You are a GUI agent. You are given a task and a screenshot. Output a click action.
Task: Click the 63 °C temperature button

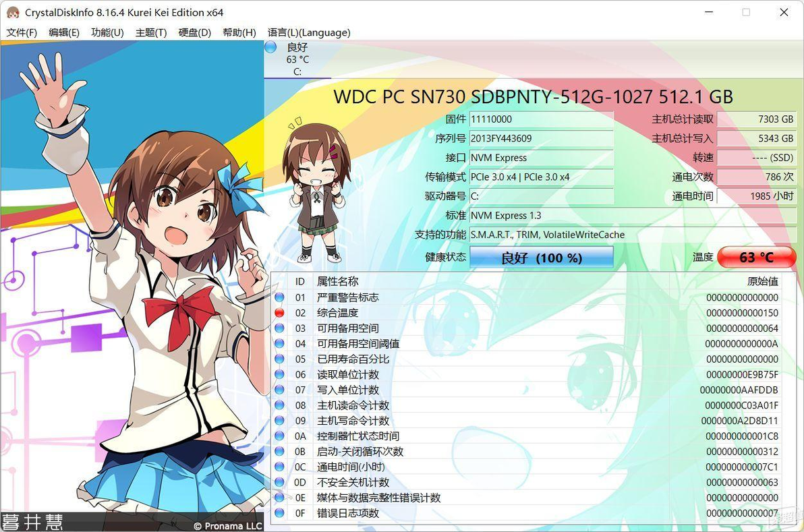click(x=756, y=258)
